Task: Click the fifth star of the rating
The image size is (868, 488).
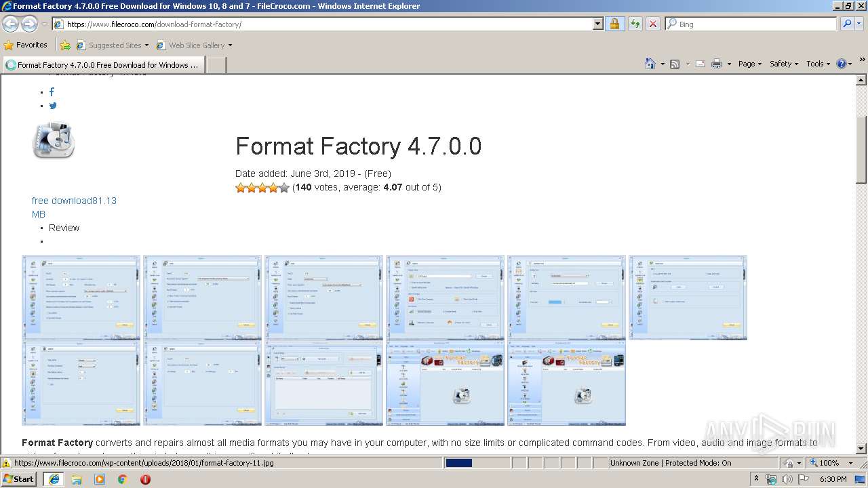Action: [x=284, y=188]
